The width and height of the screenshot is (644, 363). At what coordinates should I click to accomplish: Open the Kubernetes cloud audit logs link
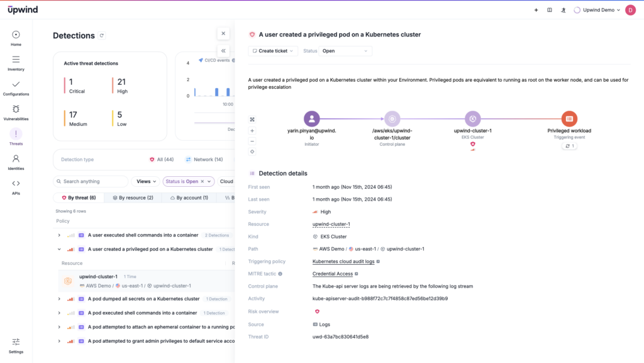point(343,261)
